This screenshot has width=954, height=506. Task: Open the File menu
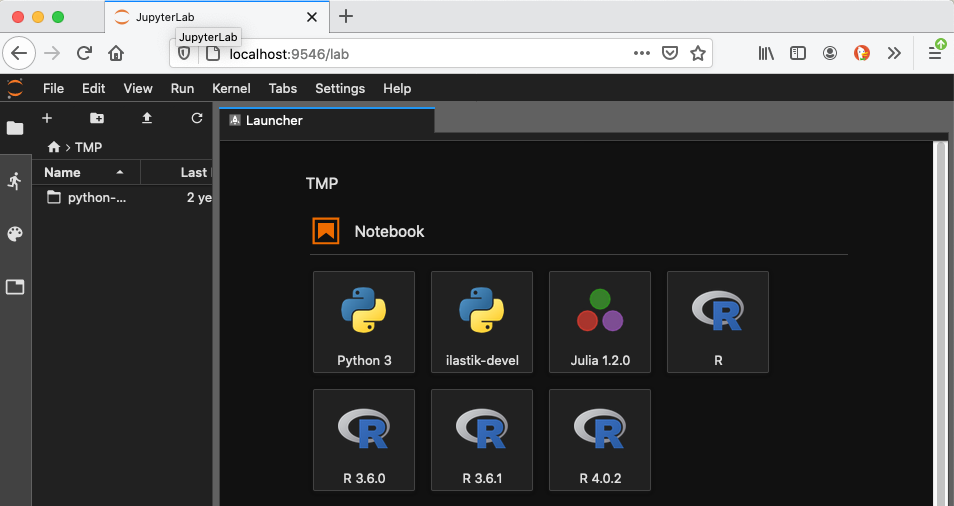pos(54,88)
